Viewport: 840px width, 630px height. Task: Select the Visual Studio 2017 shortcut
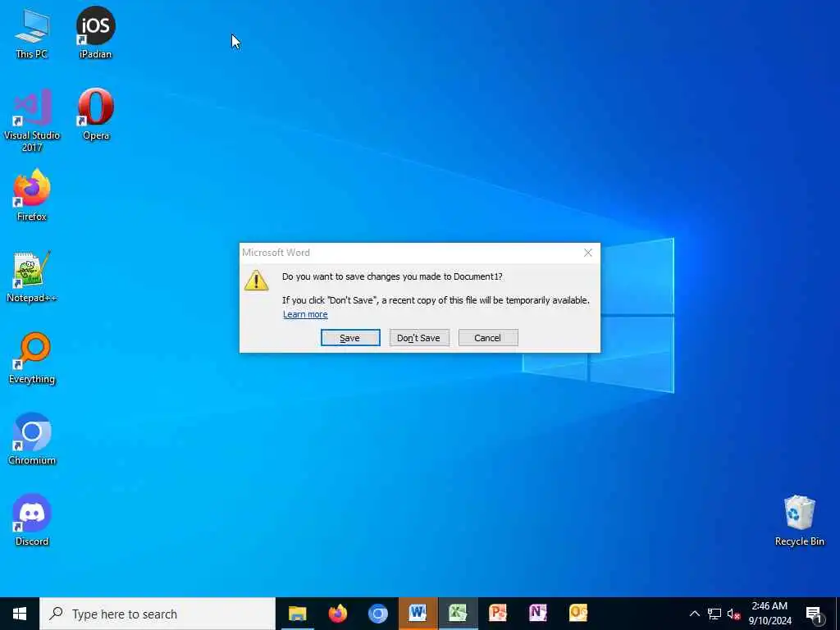pyautogui.click(x=32, y=120)
